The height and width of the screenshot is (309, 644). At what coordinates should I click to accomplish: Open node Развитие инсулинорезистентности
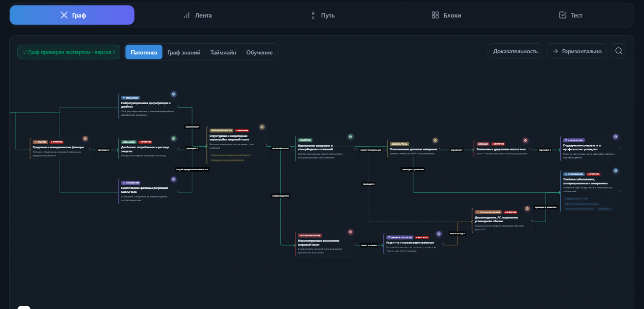pos(413,244)
